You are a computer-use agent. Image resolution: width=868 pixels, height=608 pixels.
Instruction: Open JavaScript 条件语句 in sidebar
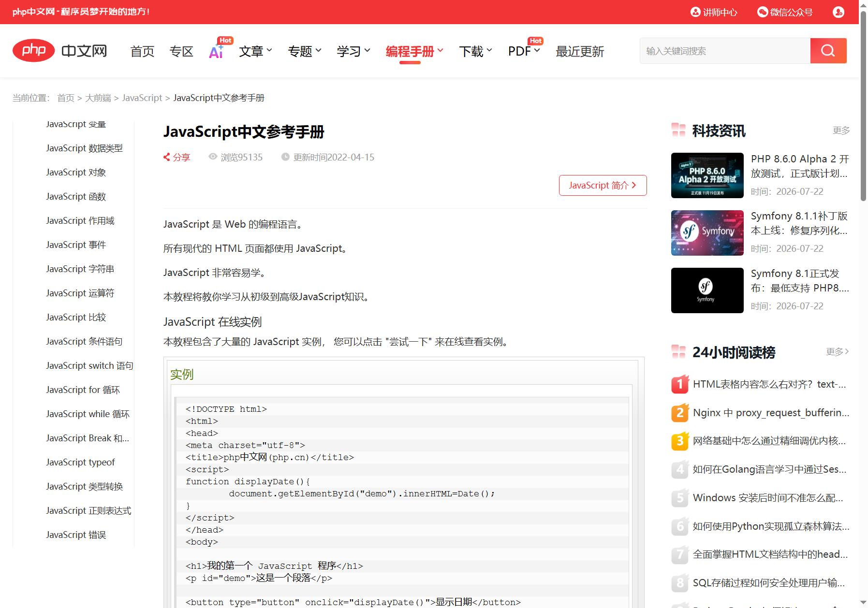point(84,342)
